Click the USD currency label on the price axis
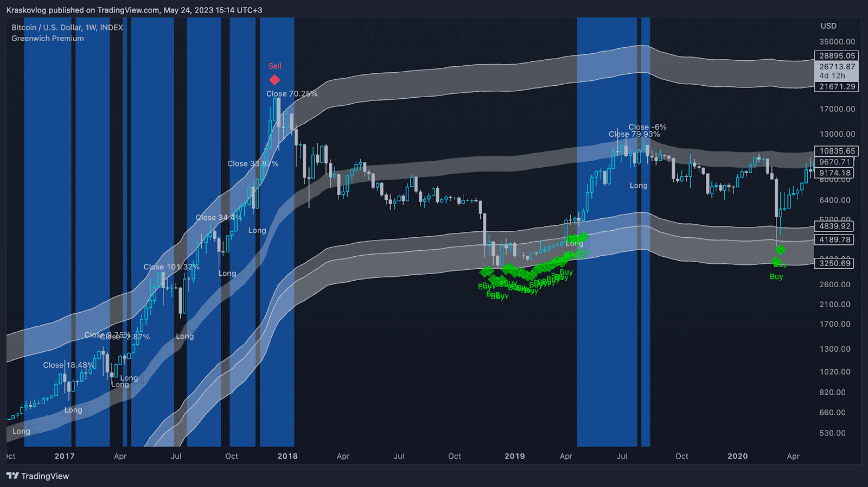Screen dimensions: 868x487 828,26
